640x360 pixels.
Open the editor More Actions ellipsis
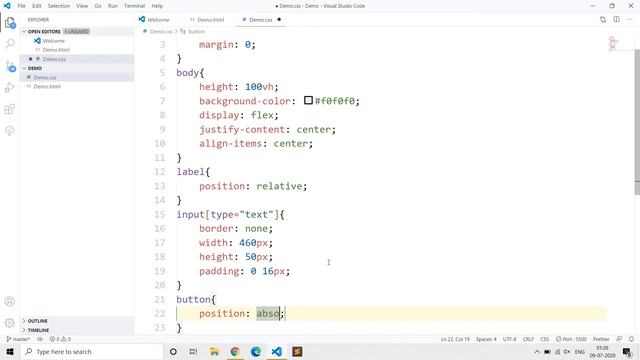click(629, 19)
